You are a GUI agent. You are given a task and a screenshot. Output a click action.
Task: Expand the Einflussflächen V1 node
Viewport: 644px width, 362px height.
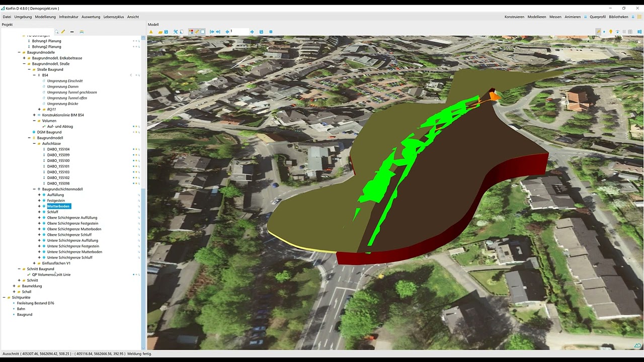coord(34,263)
